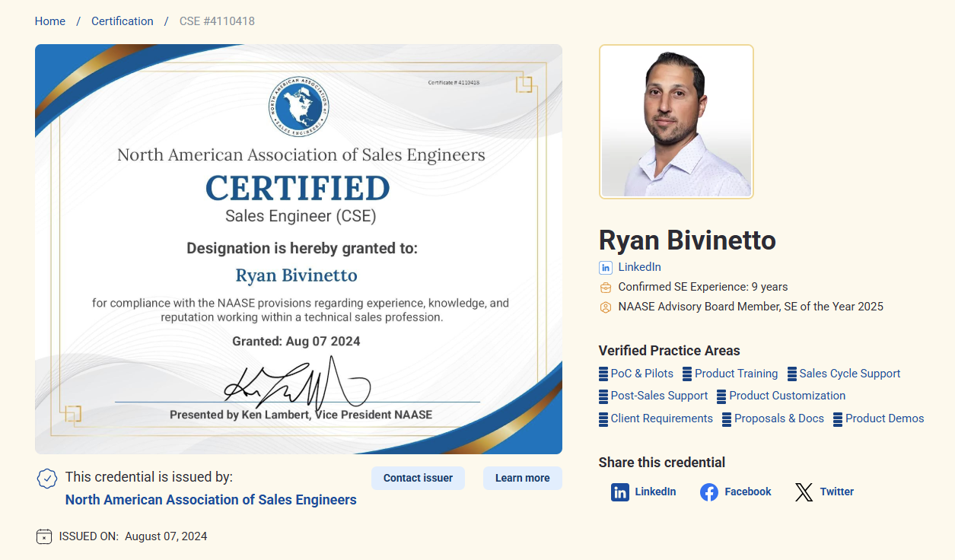Share credential via Facebook icon

(709, 492)
